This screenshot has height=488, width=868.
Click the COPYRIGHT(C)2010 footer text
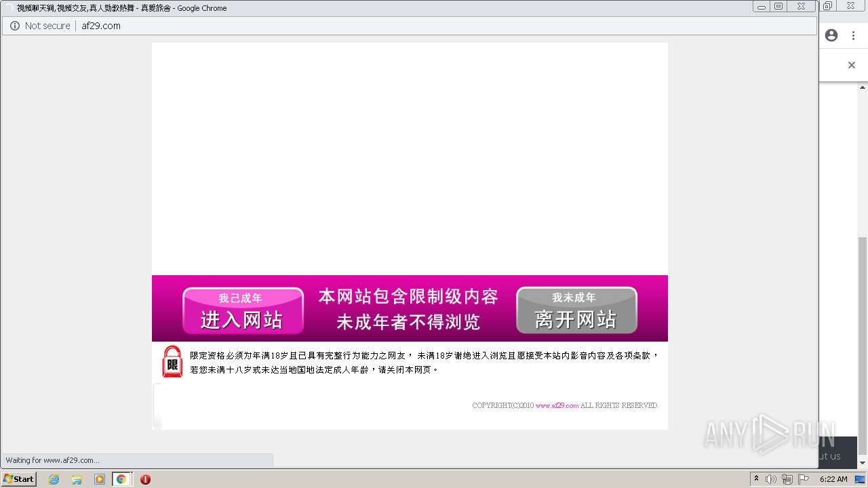click(503, 405)
